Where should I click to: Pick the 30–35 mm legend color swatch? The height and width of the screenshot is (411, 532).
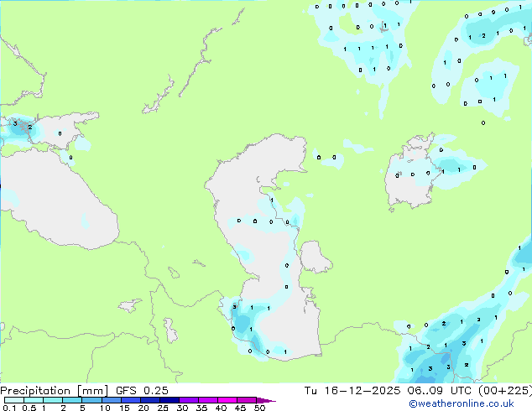coord(189,400)
